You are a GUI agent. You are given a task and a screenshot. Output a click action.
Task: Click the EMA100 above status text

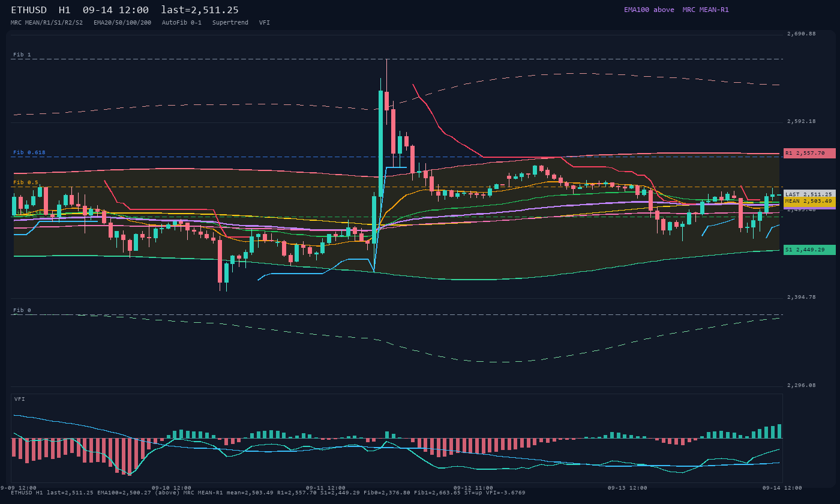point(649,10)
